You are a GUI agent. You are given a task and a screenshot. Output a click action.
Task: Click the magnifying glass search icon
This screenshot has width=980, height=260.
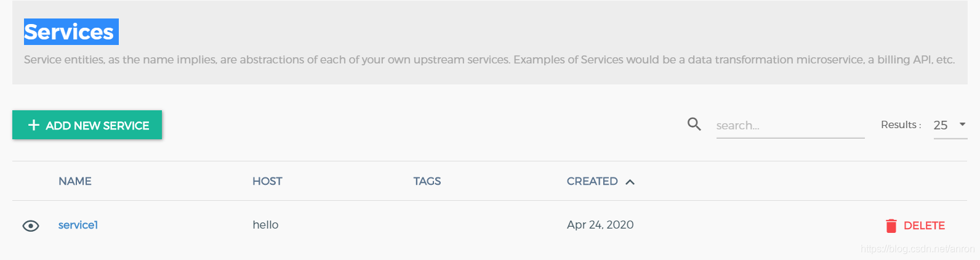(694, 124)
